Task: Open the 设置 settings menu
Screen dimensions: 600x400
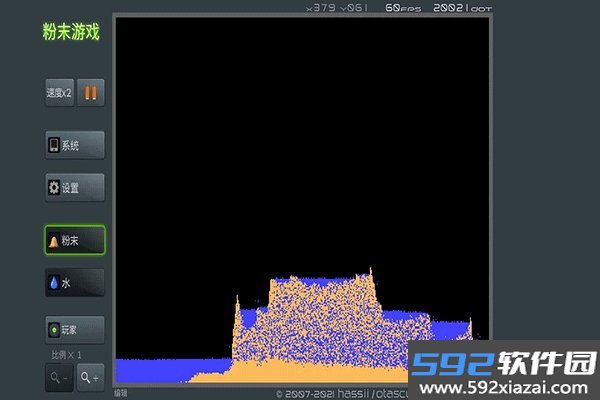Action: 75,188
